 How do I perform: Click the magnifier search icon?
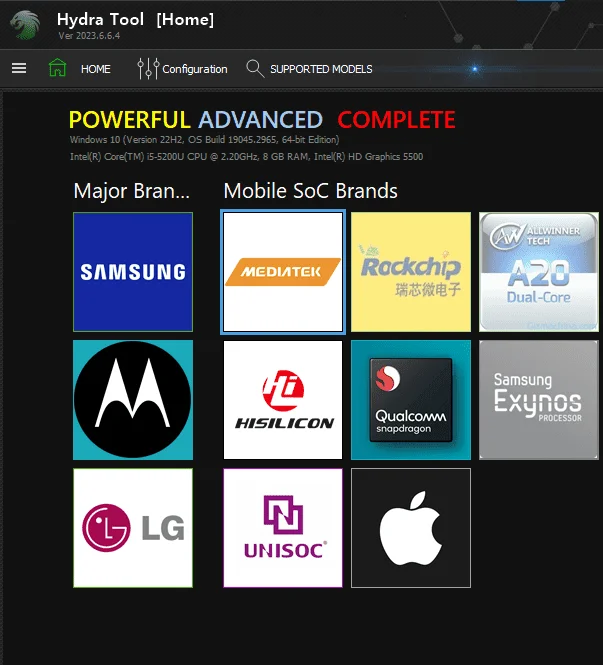coord(255,68)
